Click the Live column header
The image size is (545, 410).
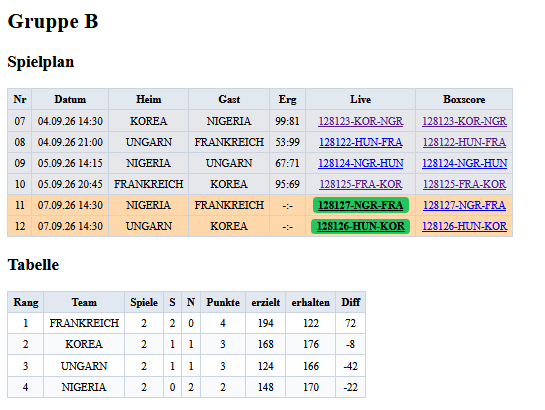[x=360, y=99]
